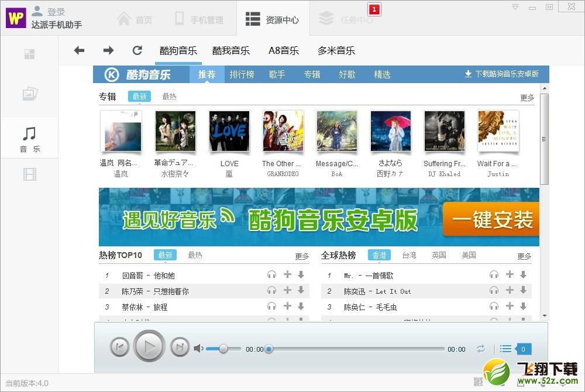Toggle the repeat playback mode
This screenshot has width=585, height=392.
[x=481, y=349]
